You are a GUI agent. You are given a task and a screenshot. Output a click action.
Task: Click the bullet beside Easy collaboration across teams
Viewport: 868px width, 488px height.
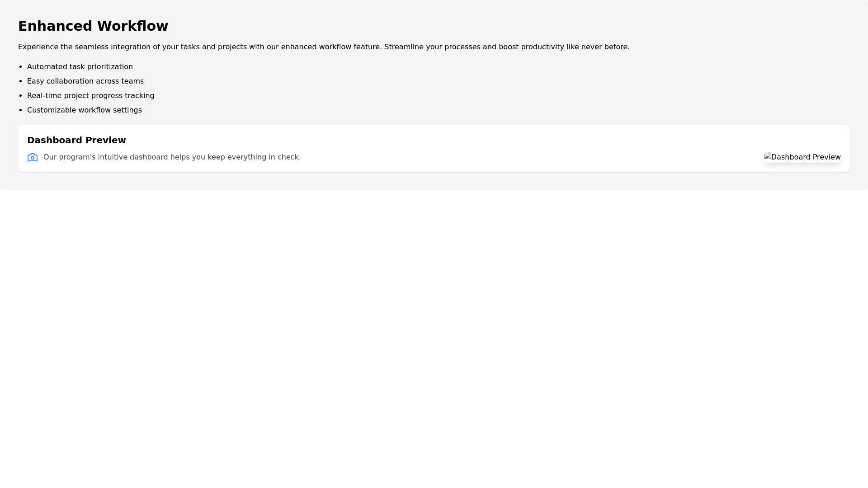[x=21, y=81]
